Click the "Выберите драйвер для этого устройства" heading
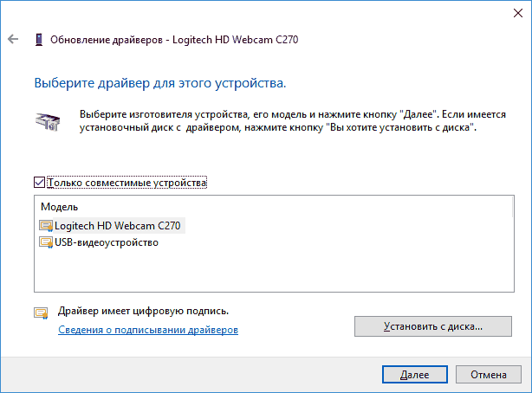Image resolution: width=532 pixels, height=393 pixels. [159, 85]
